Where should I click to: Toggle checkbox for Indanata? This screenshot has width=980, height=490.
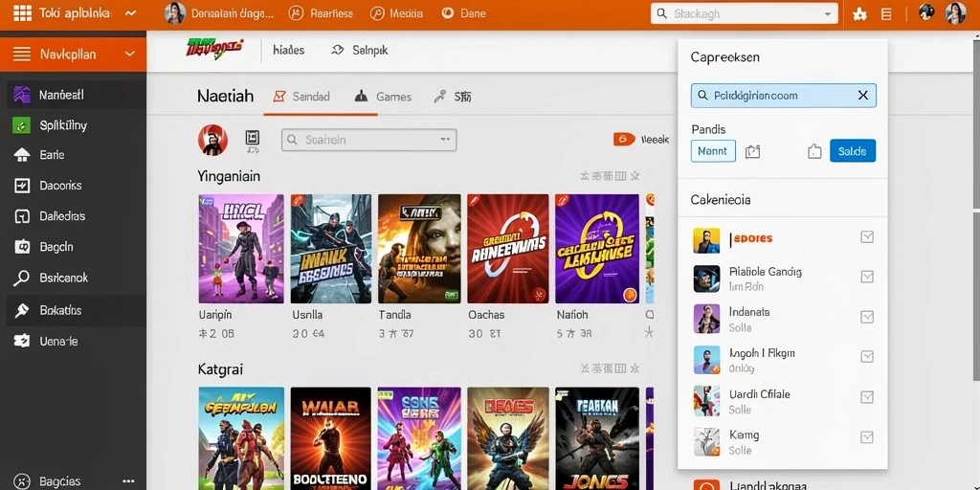click(x=867, y=318)
